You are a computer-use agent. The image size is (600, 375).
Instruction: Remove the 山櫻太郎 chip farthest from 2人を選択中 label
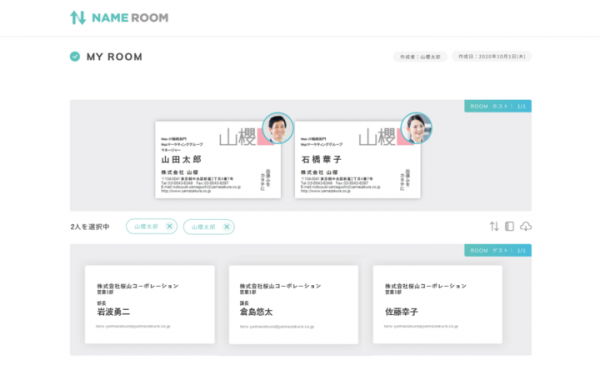point(227,227)
